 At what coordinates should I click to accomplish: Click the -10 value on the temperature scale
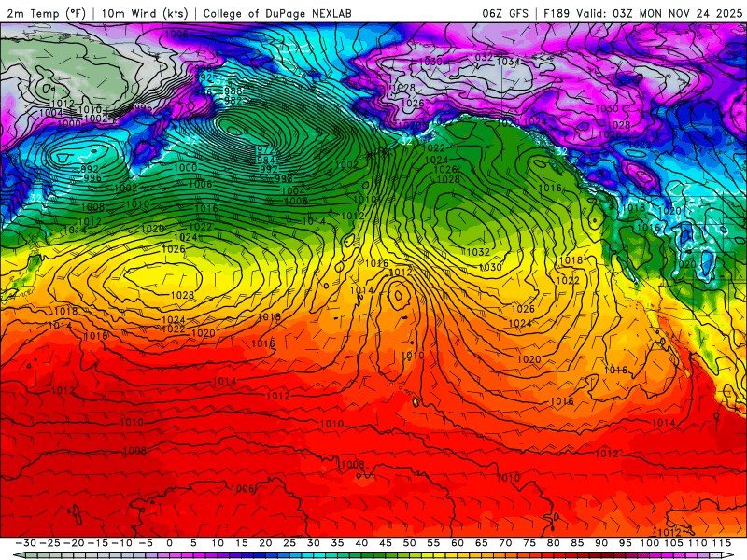[121, 543]
